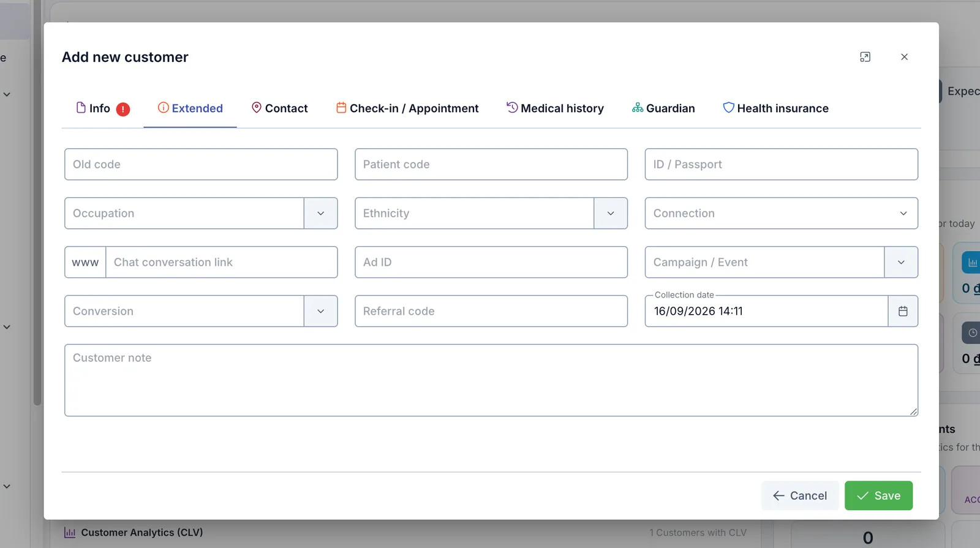This screenshot has height=548, width=980.
Task: Click the clock card icon in background
Action: 972,332
